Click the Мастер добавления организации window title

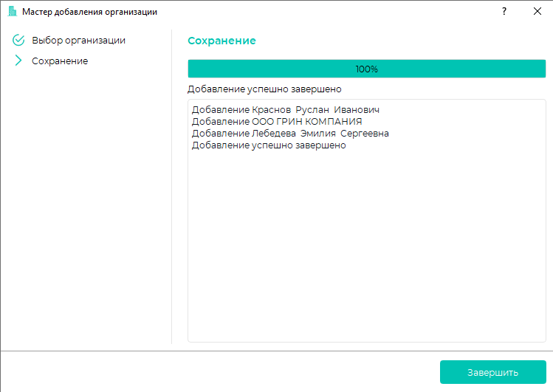(x=89, y=12)
